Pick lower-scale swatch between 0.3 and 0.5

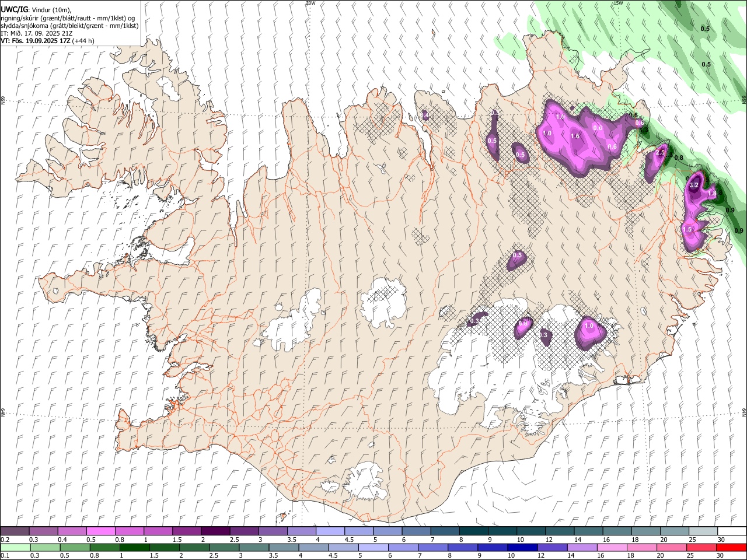pyautogui.click(x=46, y=547)
